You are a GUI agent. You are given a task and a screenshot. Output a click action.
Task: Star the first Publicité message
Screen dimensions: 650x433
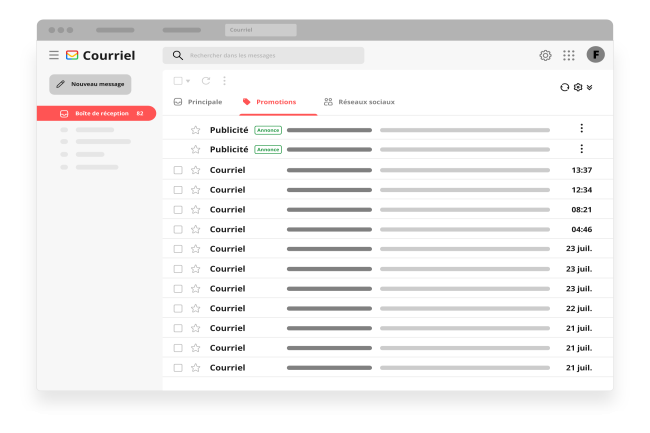(x=196, y=130)
